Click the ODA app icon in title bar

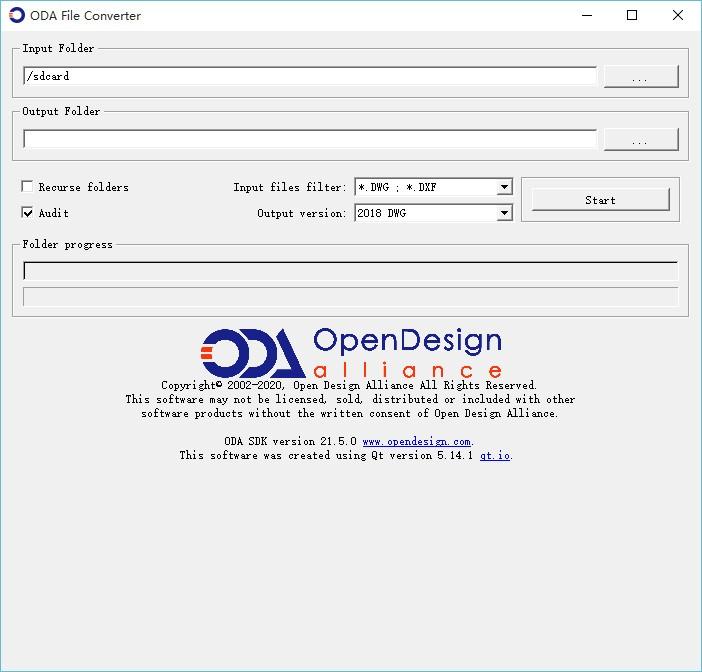17,15
